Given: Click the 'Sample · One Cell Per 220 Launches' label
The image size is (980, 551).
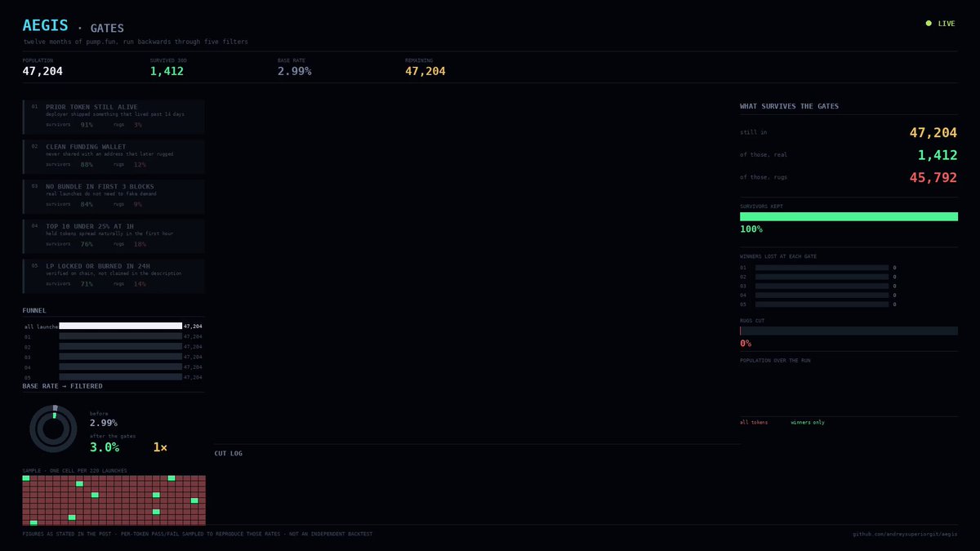Looking at the screenshot, I should (74, 470).
